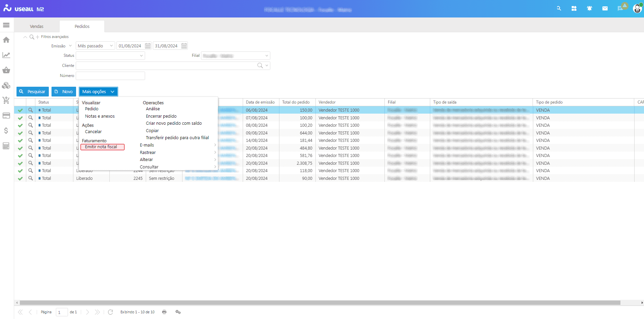Toggle the green check on first row
Image resolution: width=644 pixels, height=319 pixels.
(20, 110)
